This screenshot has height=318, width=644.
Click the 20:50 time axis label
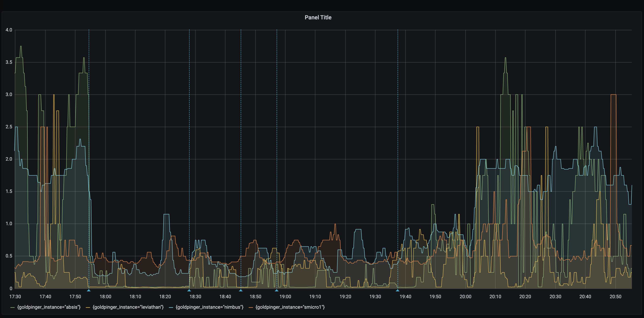click(x=615, y=296)
